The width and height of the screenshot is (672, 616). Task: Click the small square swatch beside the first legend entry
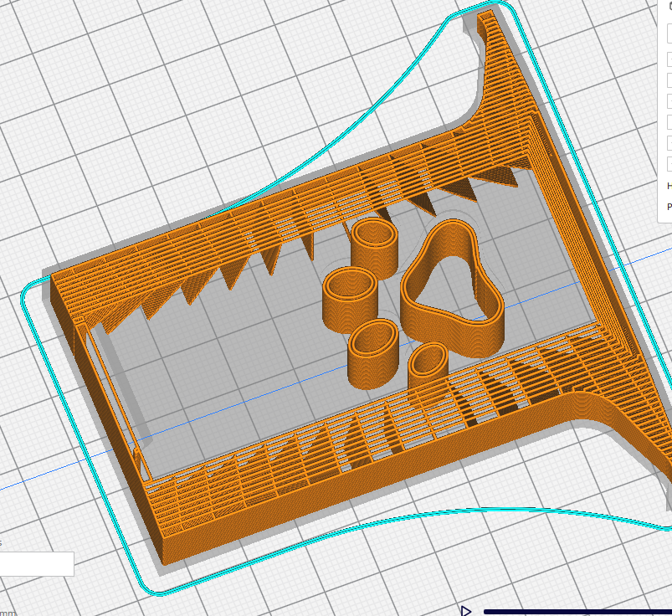(x=669, y=33)
